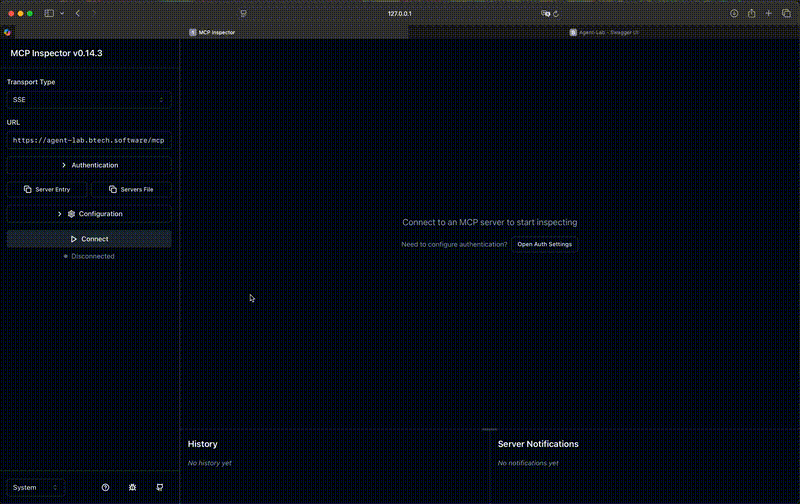Click the 'No history yet' text
Viewport: 800px width, 504px height.
tap(210, 463)
